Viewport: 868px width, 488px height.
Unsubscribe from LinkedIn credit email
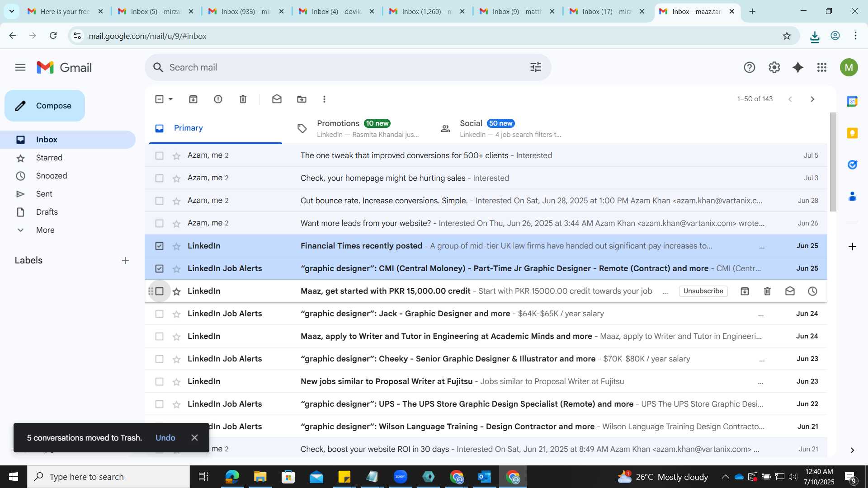pos(703,291)
